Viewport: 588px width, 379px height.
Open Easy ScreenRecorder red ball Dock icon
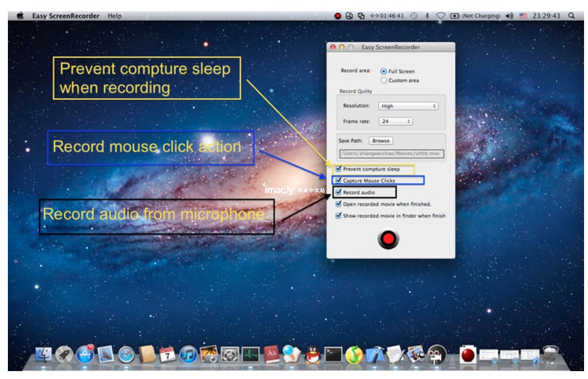point(468,355)
